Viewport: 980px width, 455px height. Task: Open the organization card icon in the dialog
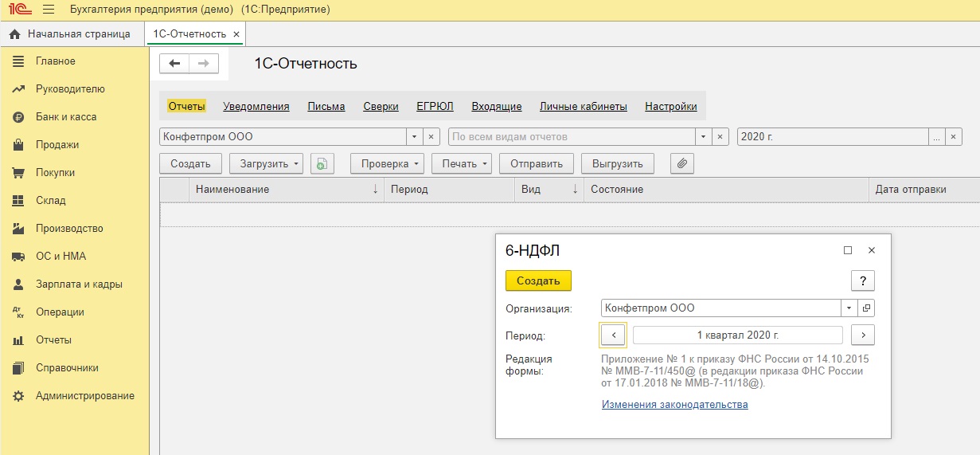(867, 308)
